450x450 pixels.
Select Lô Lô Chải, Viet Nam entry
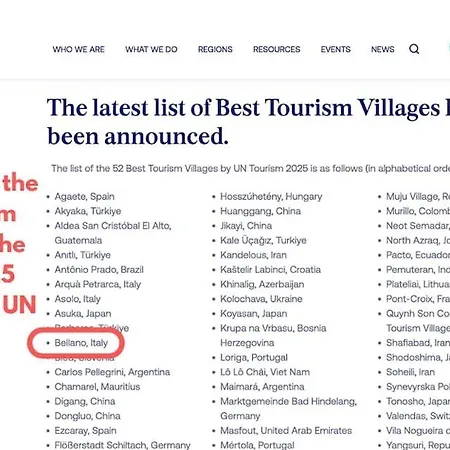265,372
